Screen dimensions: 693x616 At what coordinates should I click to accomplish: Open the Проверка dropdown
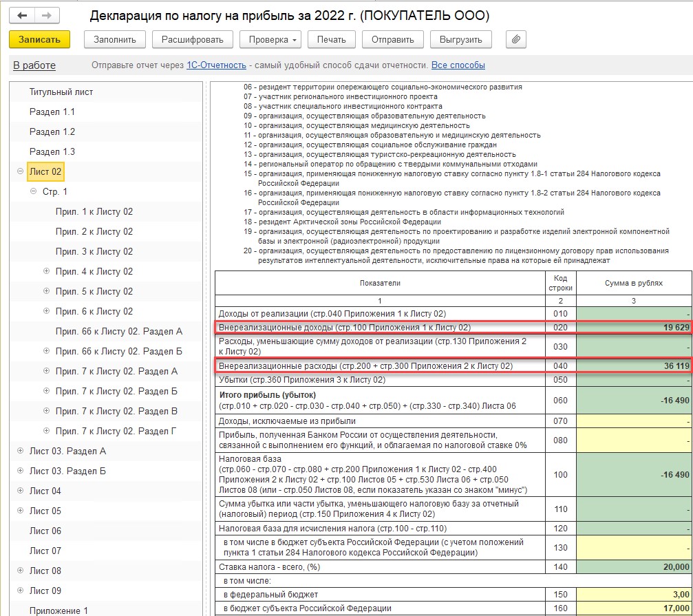270,39
